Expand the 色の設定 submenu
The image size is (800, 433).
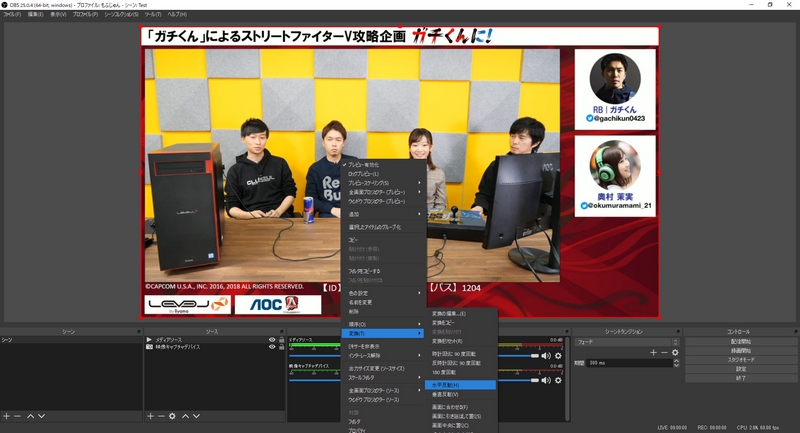384,293
